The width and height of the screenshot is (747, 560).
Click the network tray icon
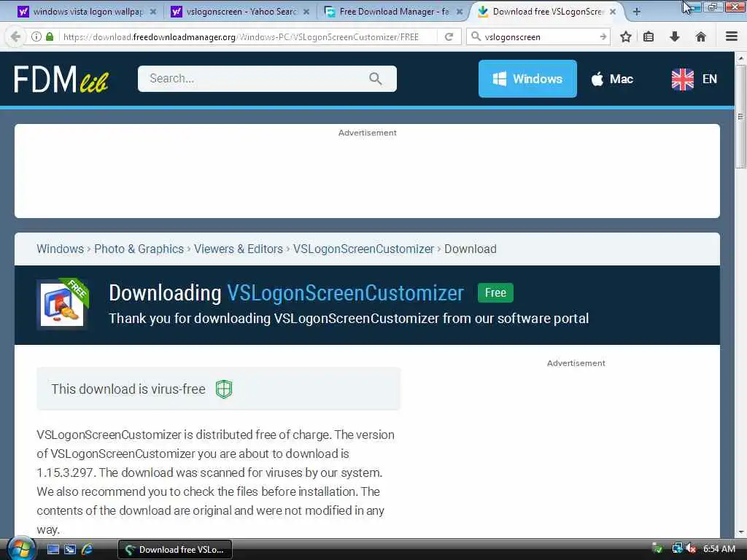(x=677, y=548)
